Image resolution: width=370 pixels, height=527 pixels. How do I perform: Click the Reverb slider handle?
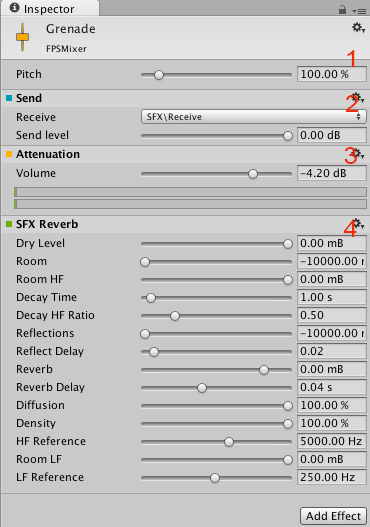tap(264, 370)
